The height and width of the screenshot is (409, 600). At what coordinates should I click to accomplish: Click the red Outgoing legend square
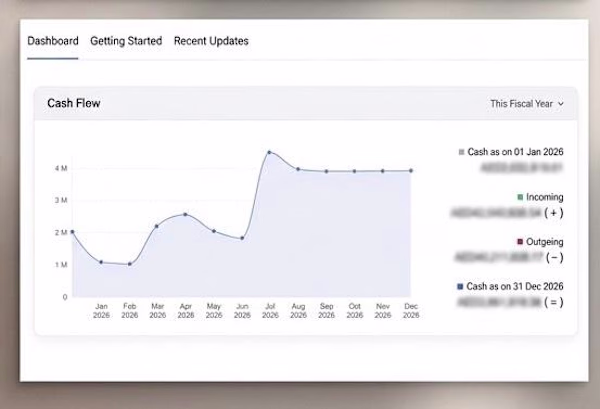pyautogui.click(x=520, y=242)
